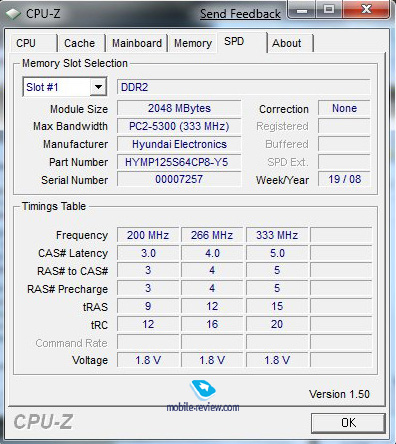Image resolution: width=396 pixels, height=444 pixels.
Task: Click the CAS# Latency 5.0 value
Action: tap(277, 253)
